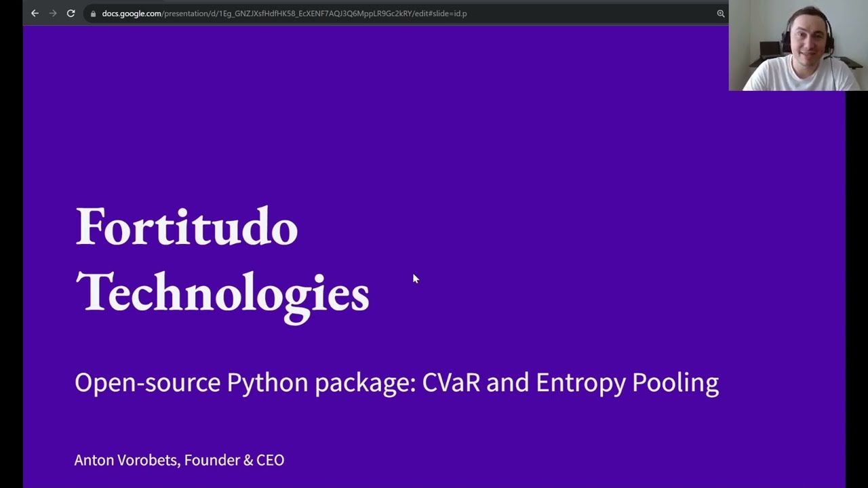
Task: Reload the page with the refresh icon
Action: (71, 14)
